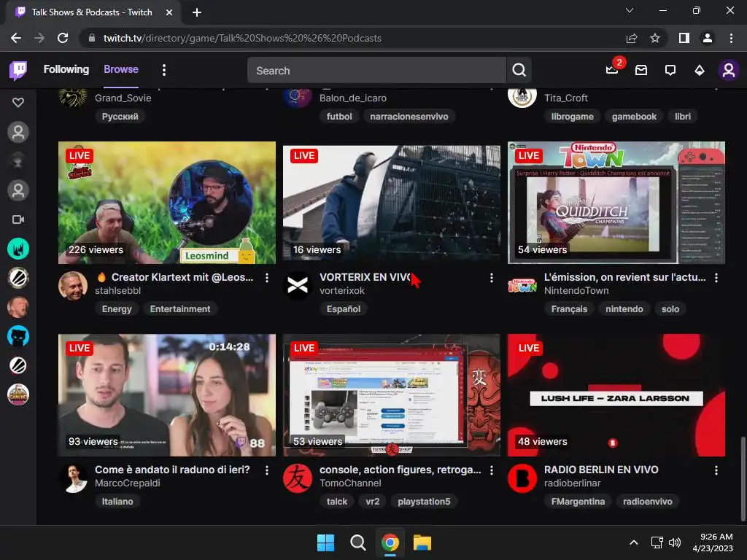Open NintendoTown Quidditch stream thumbnail
Screen dimensions: 747x560
(616, 203)
